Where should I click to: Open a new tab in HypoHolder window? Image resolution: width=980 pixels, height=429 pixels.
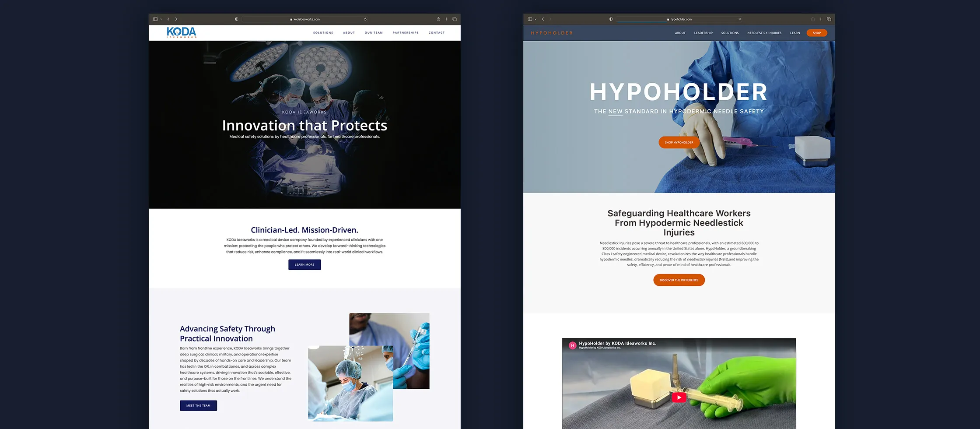click(821, 19)
